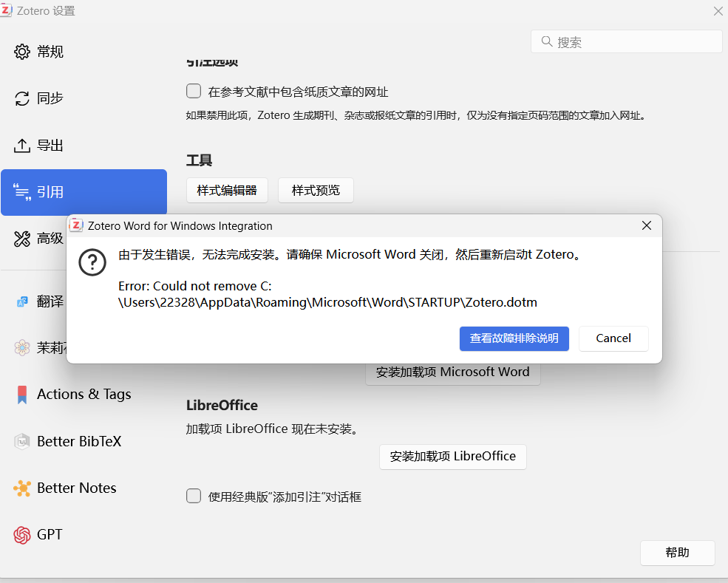The image size is (728, 583).
Task: Click the General gear icon in sidebar
Action: (22, 52)
